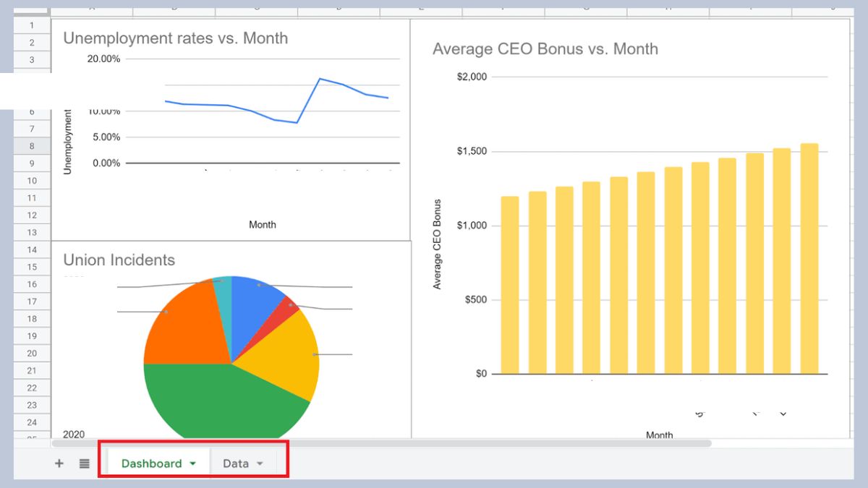The height and width of the screenshot is (488, 868).
Task: Select the Average CEO Bonus chart title
Action: pyautogui.click(x=545, y=49)
